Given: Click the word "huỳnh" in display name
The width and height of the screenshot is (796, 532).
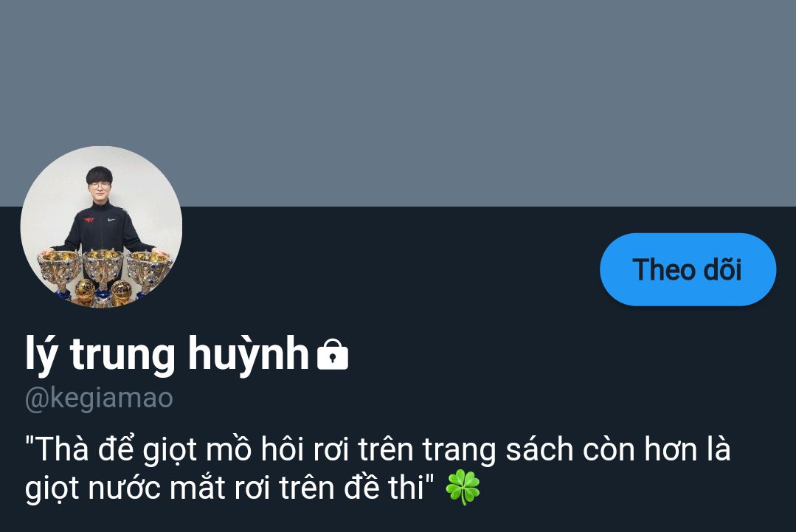Looking at the screenshot, I should (248, 354).
